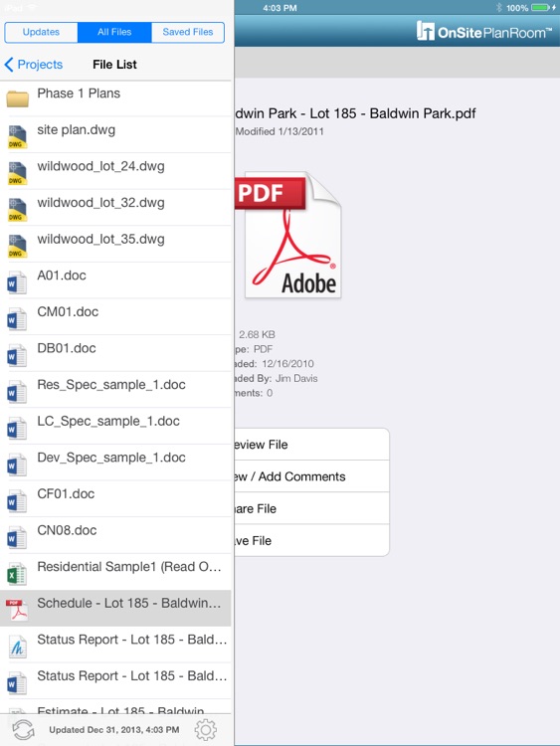This screenshot has width=560, height=746.
Task: Open CM01.doc file name
Action: [68, 312]
